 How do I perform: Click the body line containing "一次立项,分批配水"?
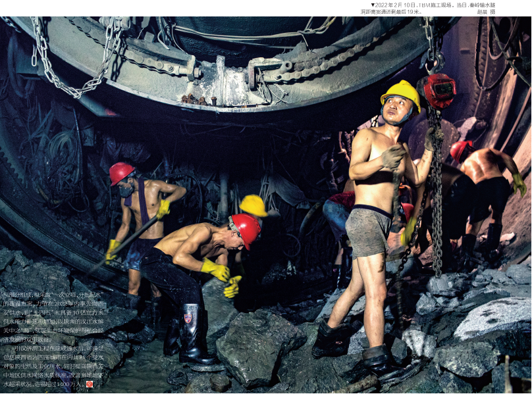[x=53, y=295]
